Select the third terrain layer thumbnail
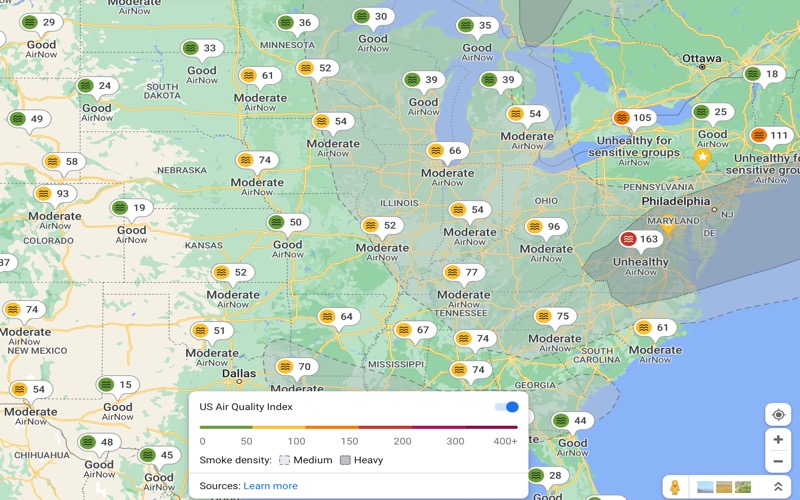Viewport: 800px width, 500px height. pos(743,487)
